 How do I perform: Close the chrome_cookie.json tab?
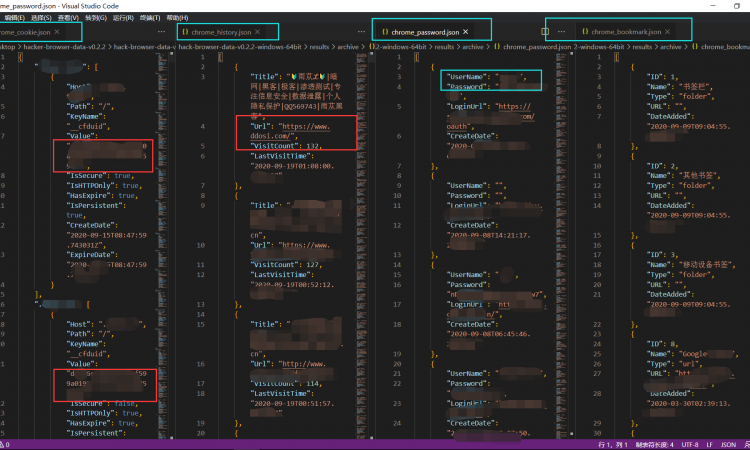56,32
